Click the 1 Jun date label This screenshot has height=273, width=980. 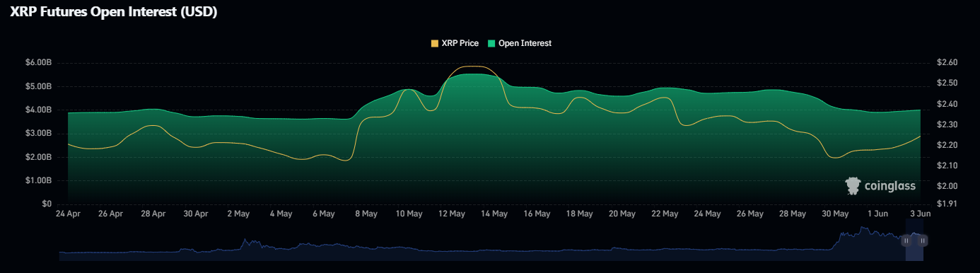[877, 213]
